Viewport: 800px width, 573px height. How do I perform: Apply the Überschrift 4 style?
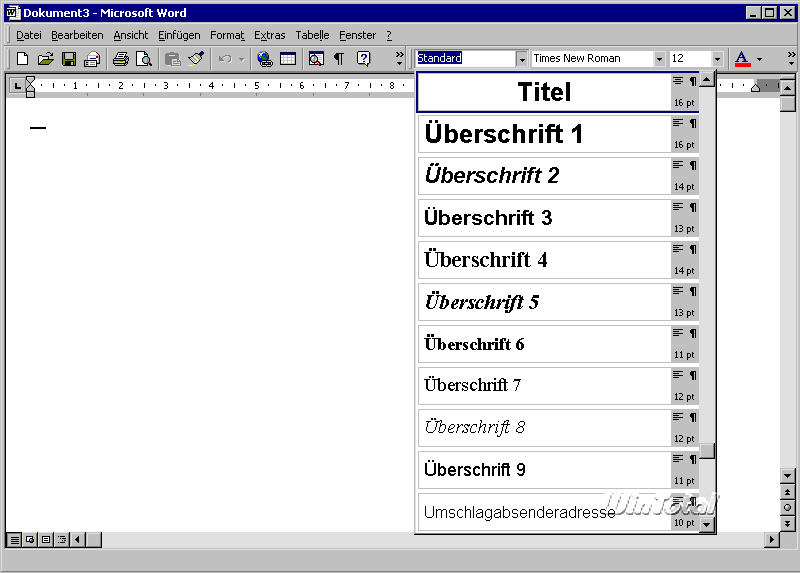(x=558, y=260)
